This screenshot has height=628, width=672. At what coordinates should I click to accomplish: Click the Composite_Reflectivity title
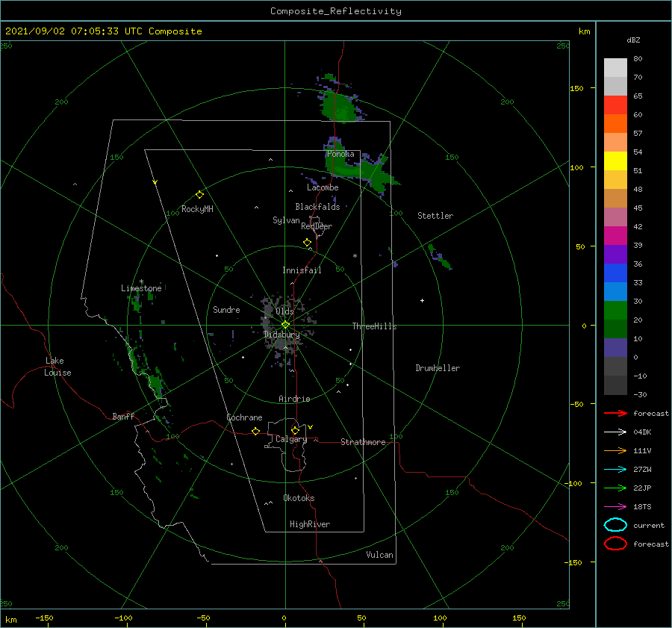(x=336, y=11)
